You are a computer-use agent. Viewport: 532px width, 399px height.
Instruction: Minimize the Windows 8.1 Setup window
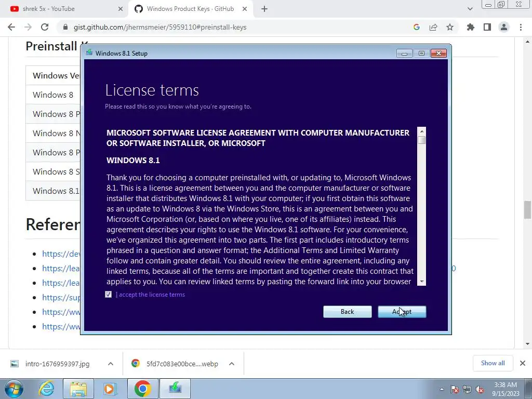404,54
